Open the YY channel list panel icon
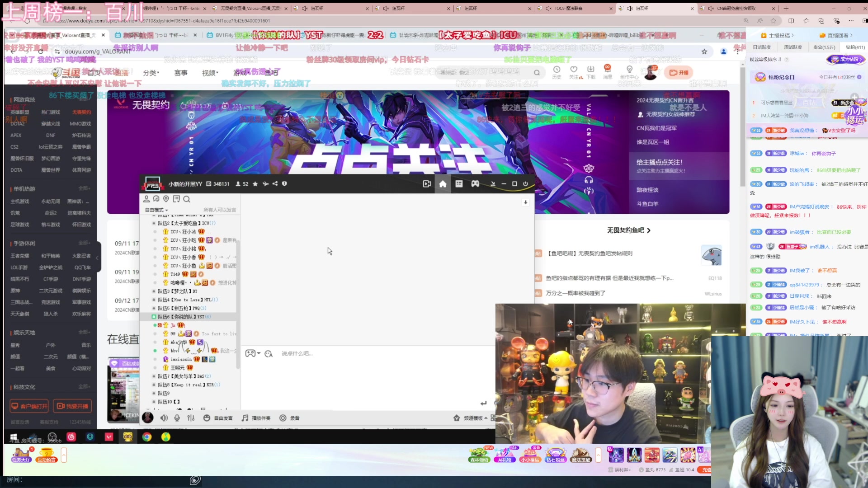This screenshot has width=868, height=488. (459, 184)
